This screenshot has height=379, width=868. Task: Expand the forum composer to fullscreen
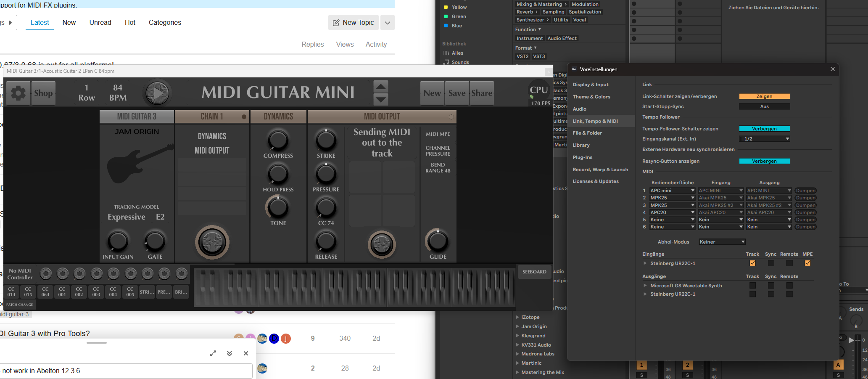pyautogui.click(x=213, y=353)
